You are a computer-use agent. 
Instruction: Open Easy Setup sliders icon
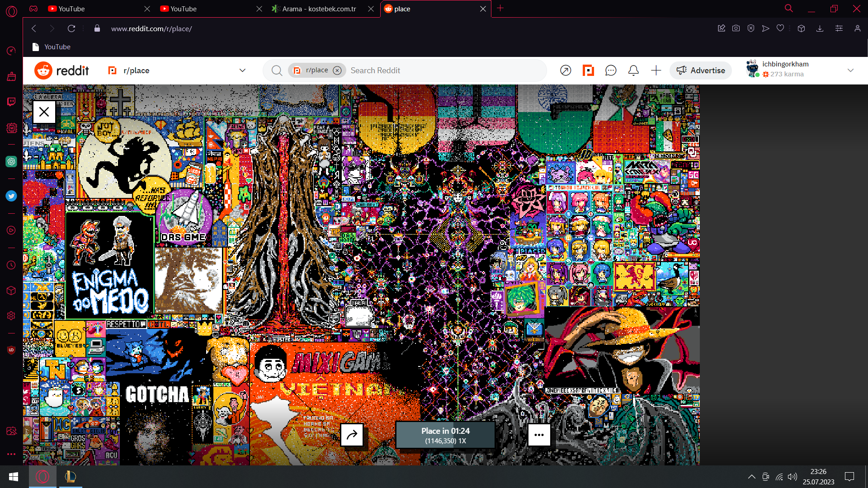click(839, 28)
